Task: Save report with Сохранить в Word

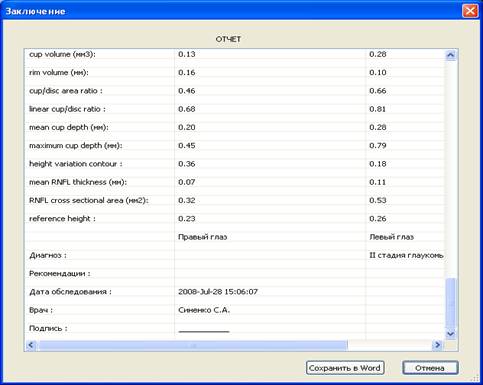Action: click(345, 368)
